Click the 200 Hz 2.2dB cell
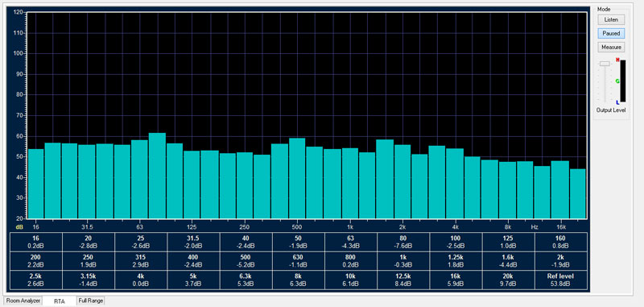Screen dimensions: 644x307 click(36, 260)
